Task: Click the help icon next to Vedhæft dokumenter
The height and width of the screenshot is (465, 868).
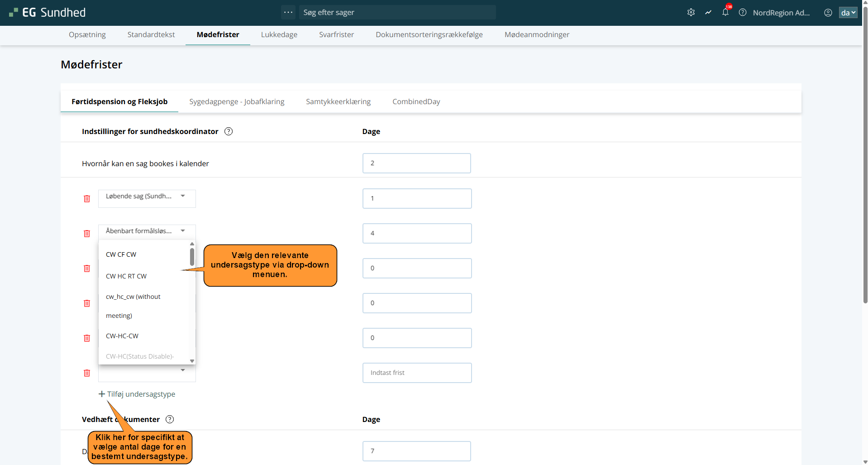Action: click(170, 419)
